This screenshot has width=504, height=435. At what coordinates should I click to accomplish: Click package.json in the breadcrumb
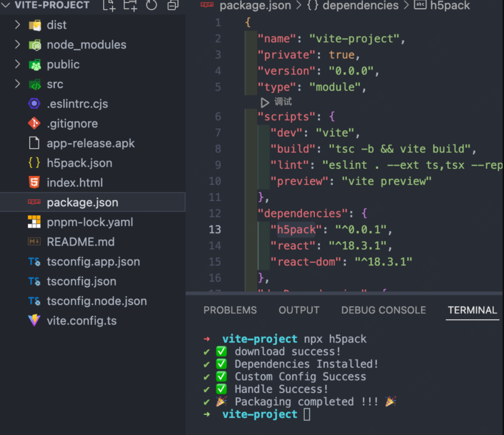point(255,6)
